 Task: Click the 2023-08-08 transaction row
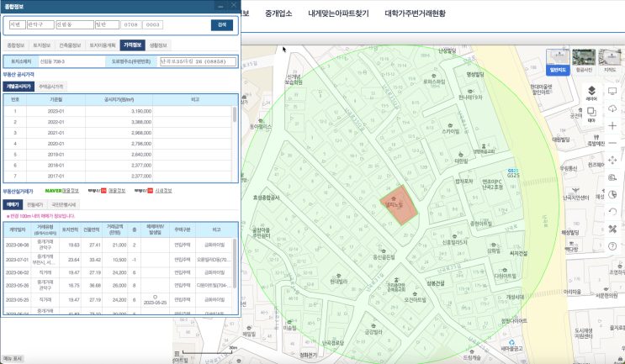(118, 245)
